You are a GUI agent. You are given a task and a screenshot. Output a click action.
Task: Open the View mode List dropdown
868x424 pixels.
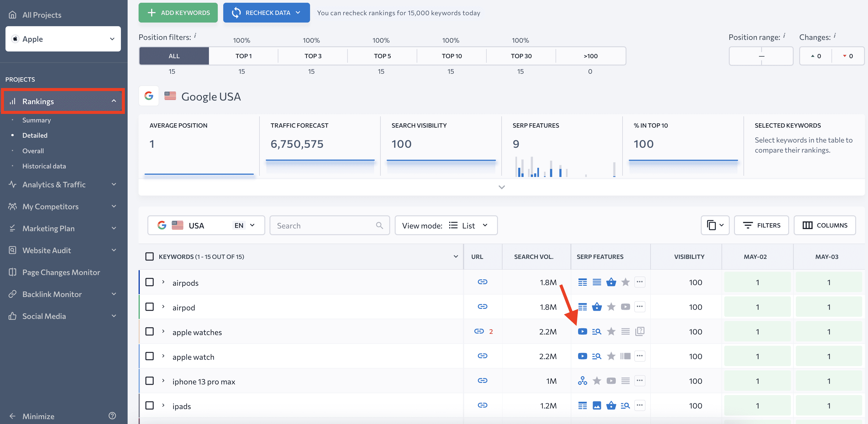pyautogui.click(x=446, y=225)
